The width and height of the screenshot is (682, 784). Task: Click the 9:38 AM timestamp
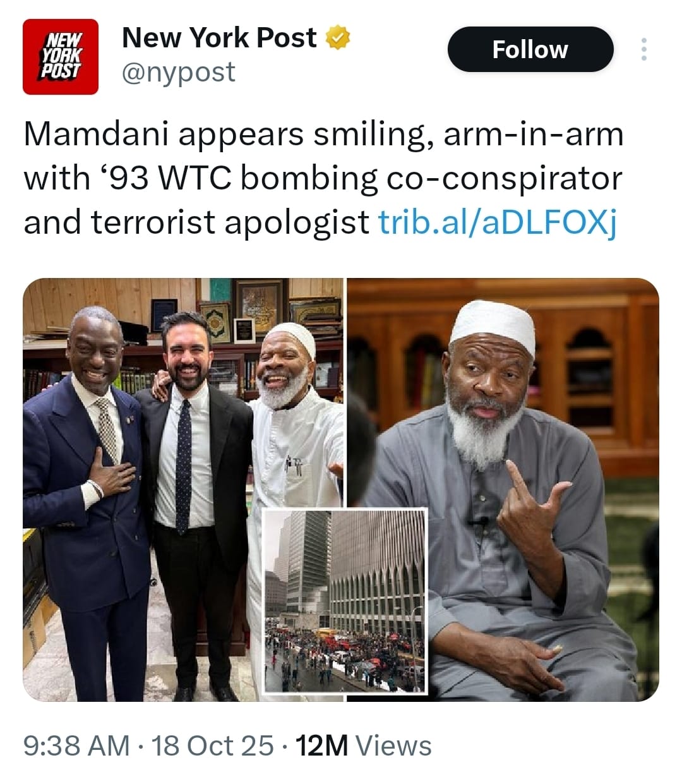point(76,745)
